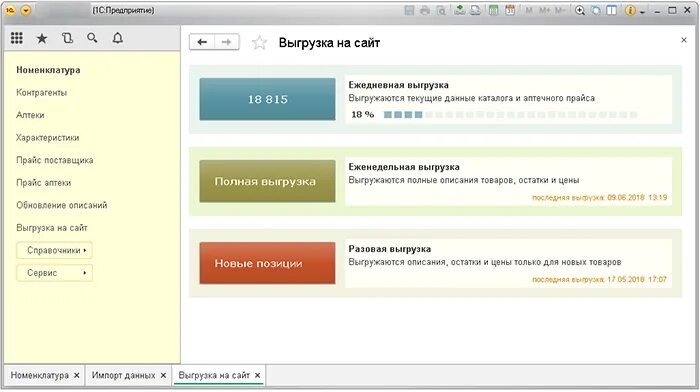The height and width of the screenshot is (392, 700).
Task: Open Прайс аптеки in the sidebar
Action: [43, 183]
